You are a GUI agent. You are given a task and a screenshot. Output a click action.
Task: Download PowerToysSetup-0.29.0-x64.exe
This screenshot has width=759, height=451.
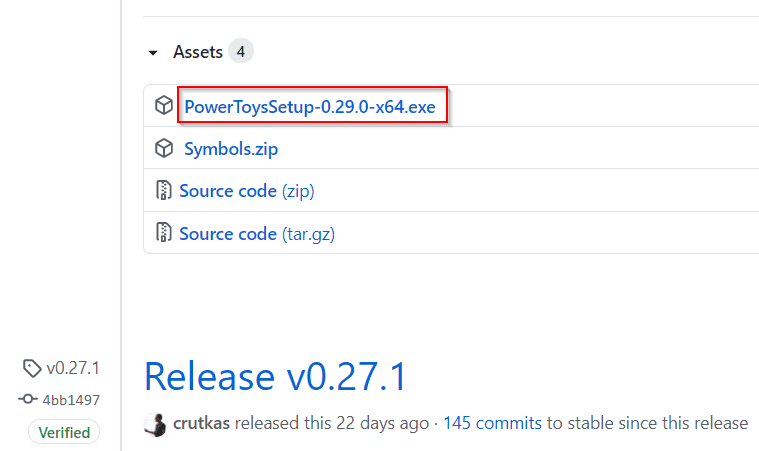click(x=310, y=106)
